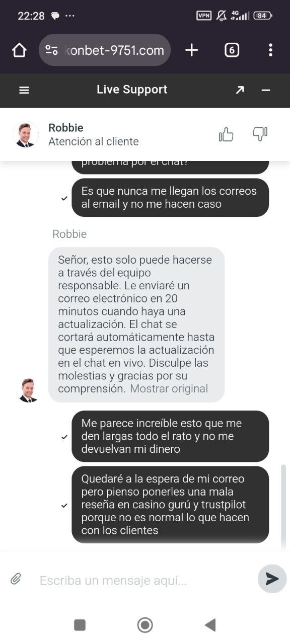Screen dimensions: 290x644
Task: Open a new browser tab
Action: 191,50
